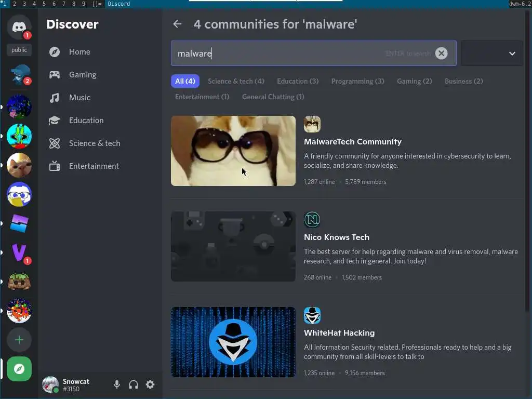This screenshot has height=399, width=532.
Task: Click MalwareTech Community small server icon
Action: 312,124
